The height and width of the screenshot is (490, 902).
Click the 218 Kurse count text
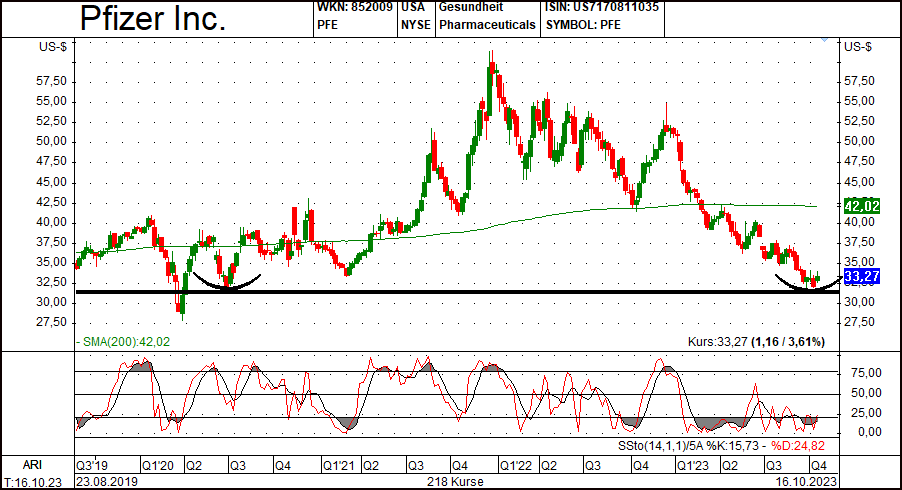455,482
